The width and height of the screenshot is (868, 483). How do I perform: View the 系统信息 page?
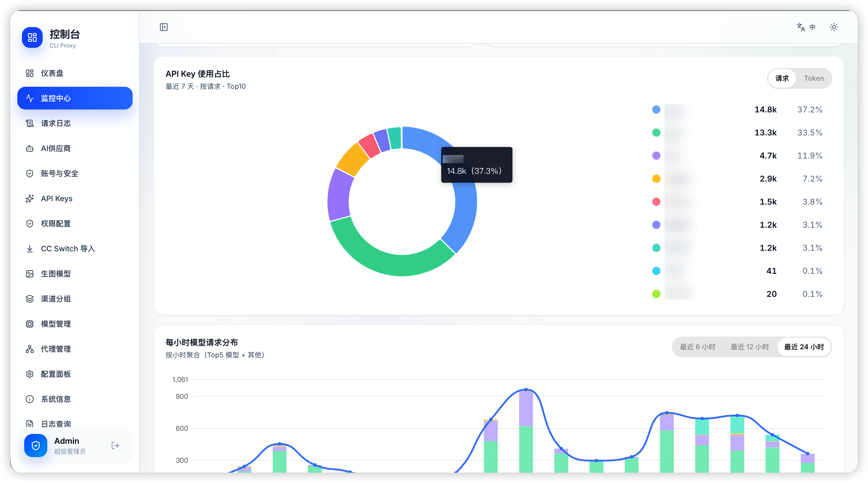pyautogui.click(x=75, y=399)
